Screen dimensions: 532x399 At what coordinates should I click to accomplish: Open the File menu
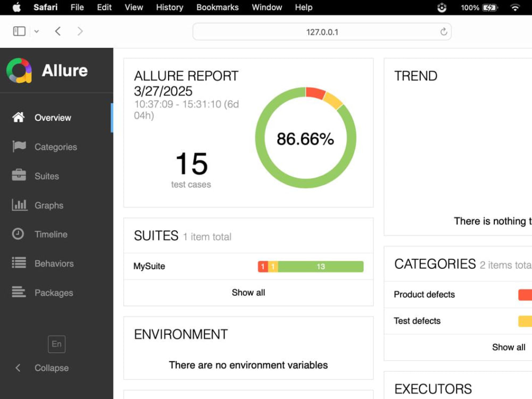click(77, 7)
